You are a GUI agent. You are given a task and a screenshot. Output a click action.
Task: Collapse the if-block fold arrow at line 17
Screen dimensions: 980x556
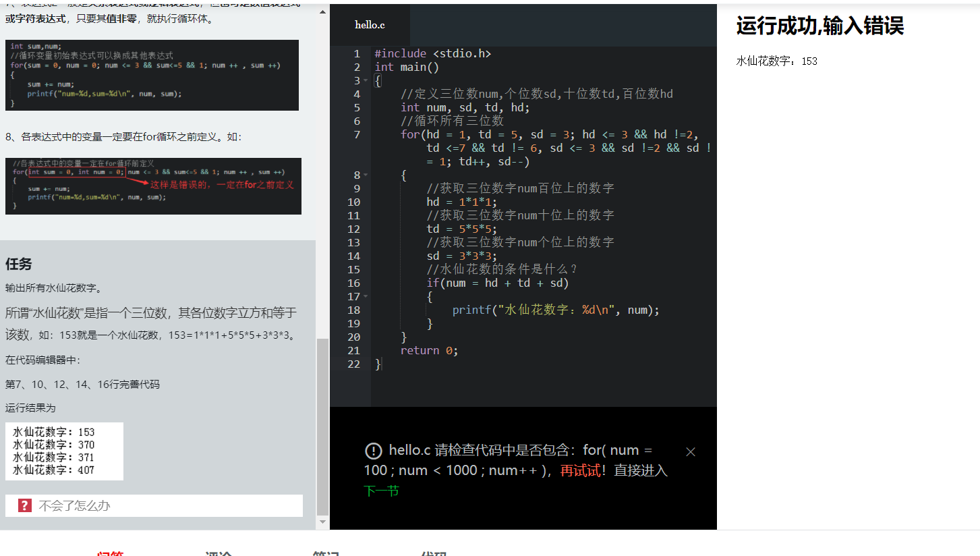coord(366,296)
